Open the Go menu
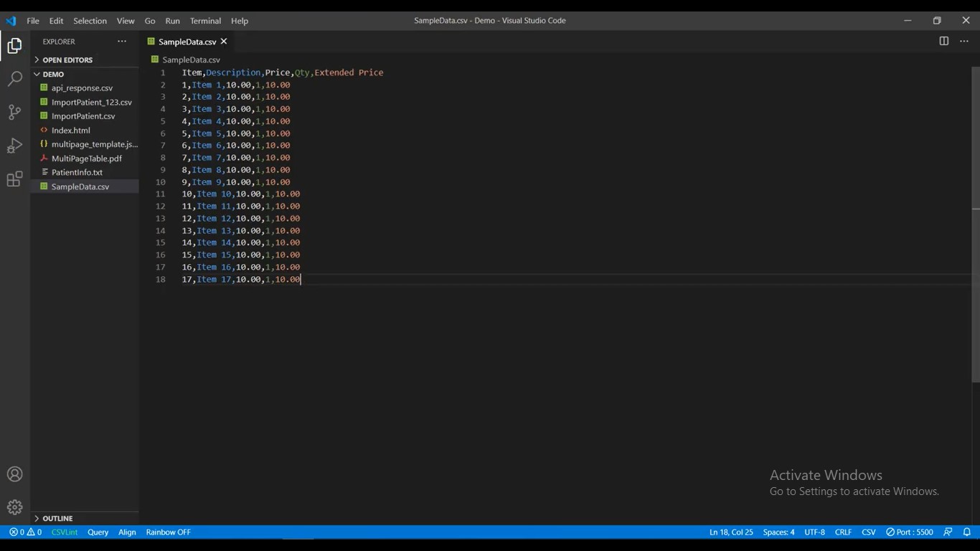The height and width of the screenshot is (551, 980). [x=150, y=21]
